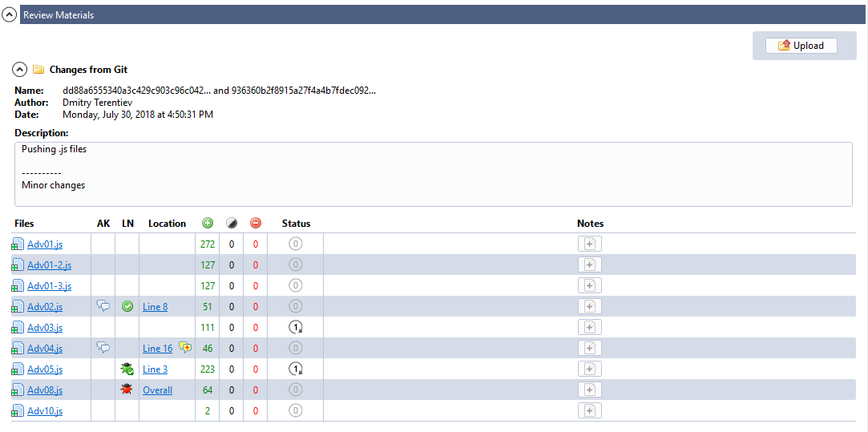Click the red deleted-lines column header icon
The width and height of the screenshot is (868, 432).
point(256,224)
